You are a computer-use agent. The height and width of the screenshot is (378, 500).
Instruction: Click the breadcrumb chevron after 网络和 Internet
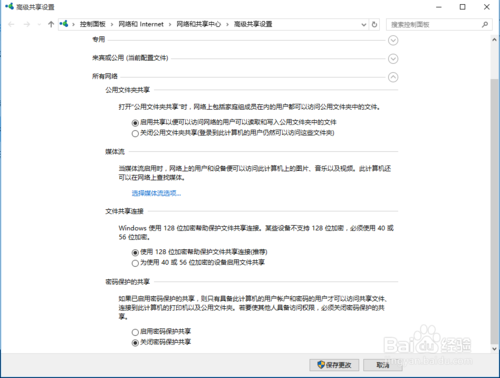[170, 24]
